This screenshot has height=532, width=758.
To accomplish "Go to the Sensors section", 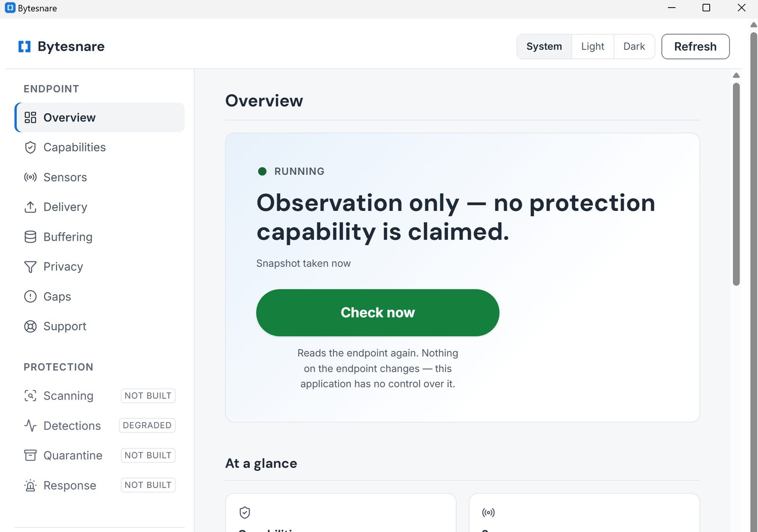I will tap(99, 177).
